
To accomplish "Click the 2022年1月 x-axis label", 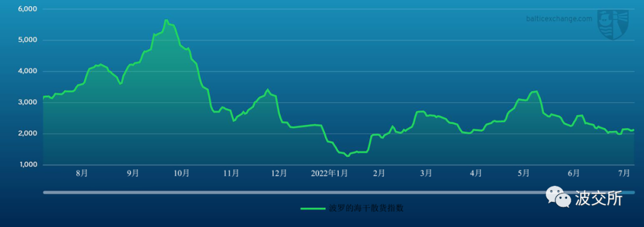I will (329, 173).
